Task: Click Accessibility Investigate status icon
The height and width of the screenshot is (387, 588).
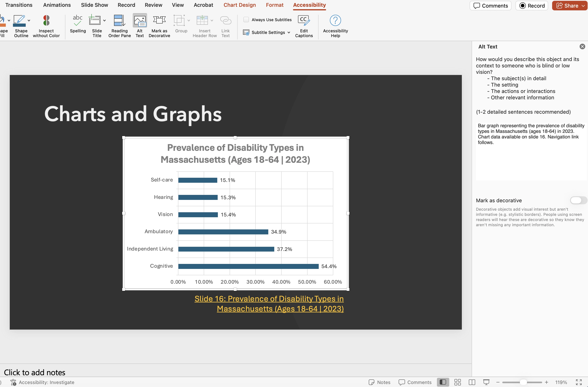Action: [13, 382]
